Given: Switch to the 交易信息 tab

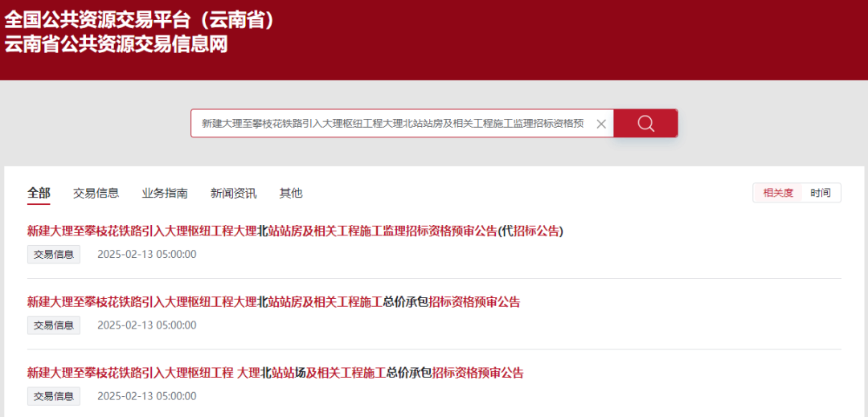Looking at the screenshot, I should pos(96,193).
